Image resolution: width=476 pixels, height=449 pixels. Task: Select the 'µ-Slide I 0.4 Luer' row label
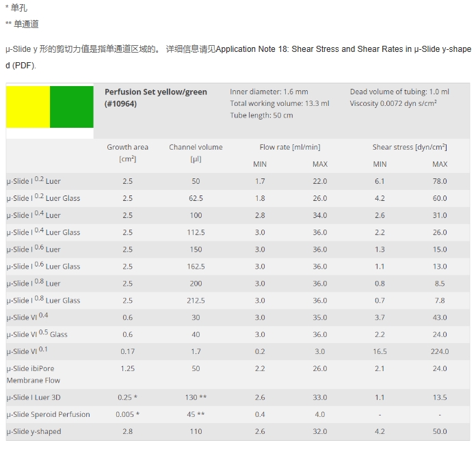[x=34, y=215]
